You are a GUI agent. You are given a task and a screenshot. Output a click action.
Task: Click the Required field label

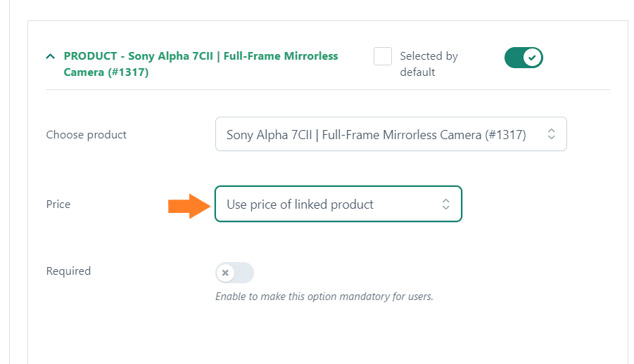click(68, 271)
